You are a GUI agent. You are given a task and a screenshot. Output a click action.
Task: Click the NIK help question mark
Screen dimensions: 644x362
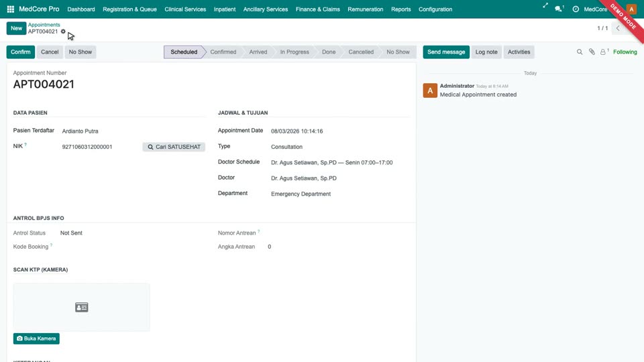click(25, 145)
